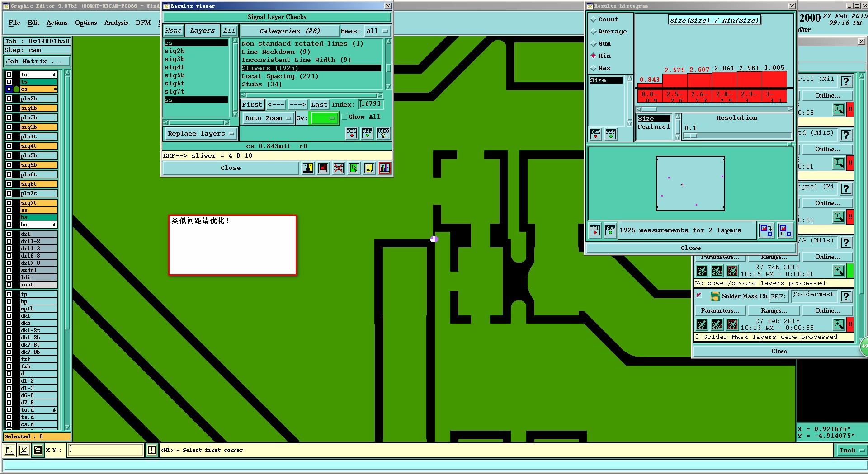Click upper DEL icon in Results histogram

tap(595, 134)
